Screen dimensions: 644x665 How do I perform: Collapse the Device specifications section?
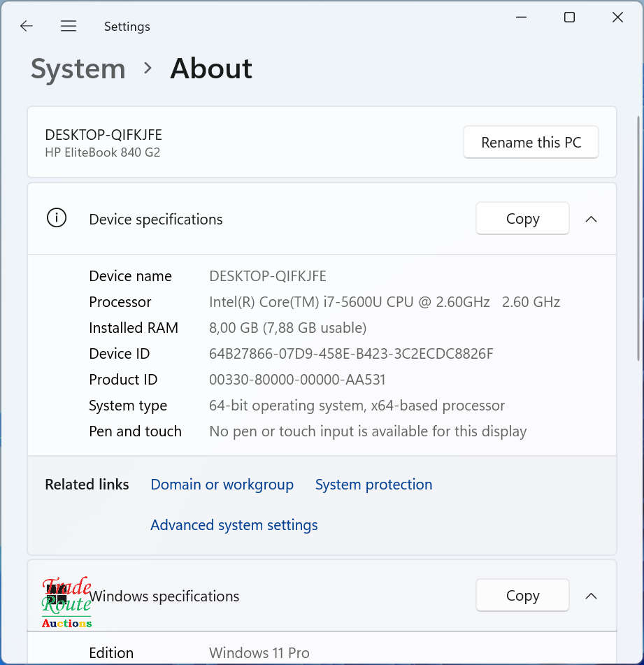tap(591, 219)
